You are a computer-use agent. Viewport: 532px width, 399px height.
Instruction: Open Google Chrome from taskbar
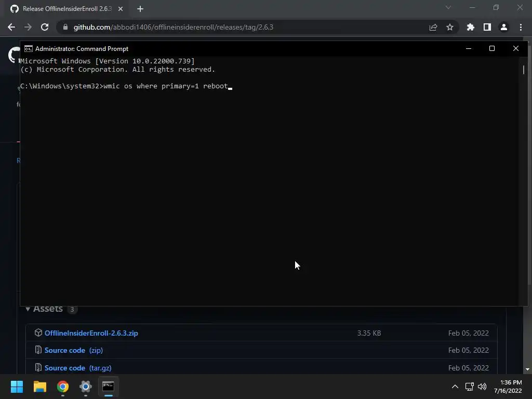(63, 387)
